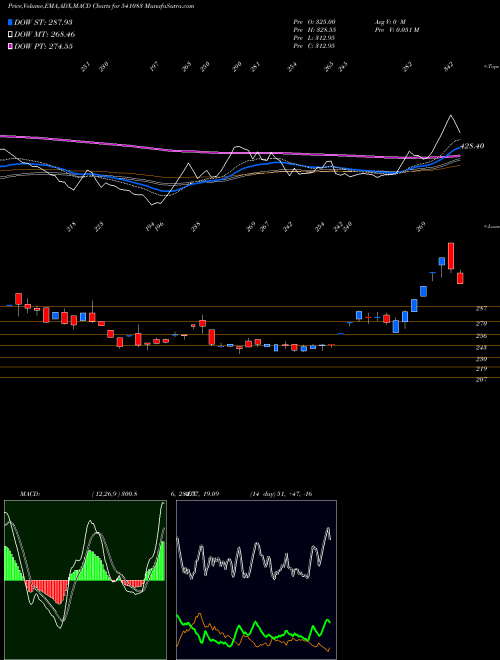Image resolution: width=500 pixels, height=660 pixels.
Task: Click the magenta DOW PT legend swatch
Action: 10,46
